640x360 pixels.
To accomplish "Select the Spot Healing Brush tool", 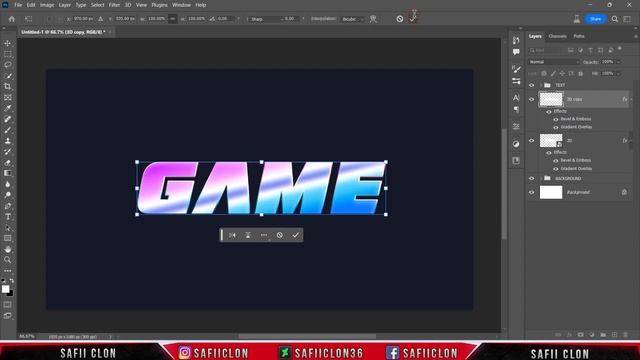I will pos(8,119).
